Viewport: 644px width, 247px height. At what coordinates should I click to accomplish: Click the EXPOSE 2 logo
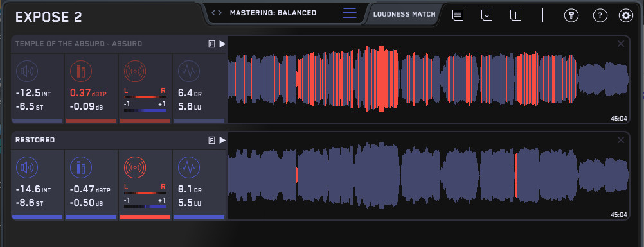tap(49, 17)
